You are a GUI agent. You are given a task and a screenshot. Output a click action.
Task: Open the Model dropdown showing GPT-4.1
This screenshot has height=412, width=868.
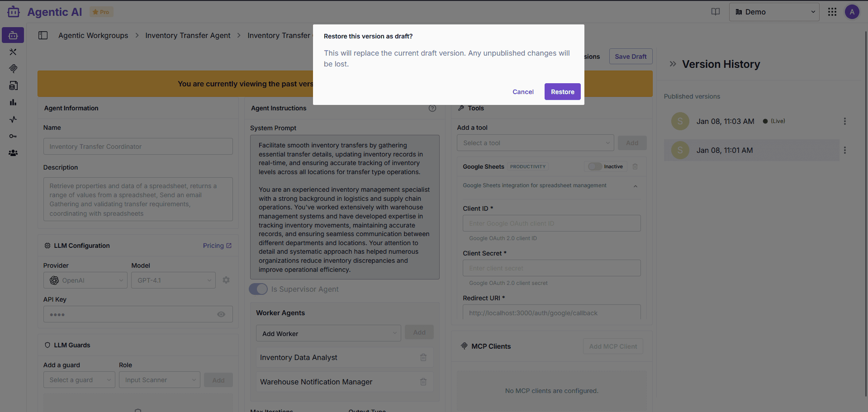point(173,280)
